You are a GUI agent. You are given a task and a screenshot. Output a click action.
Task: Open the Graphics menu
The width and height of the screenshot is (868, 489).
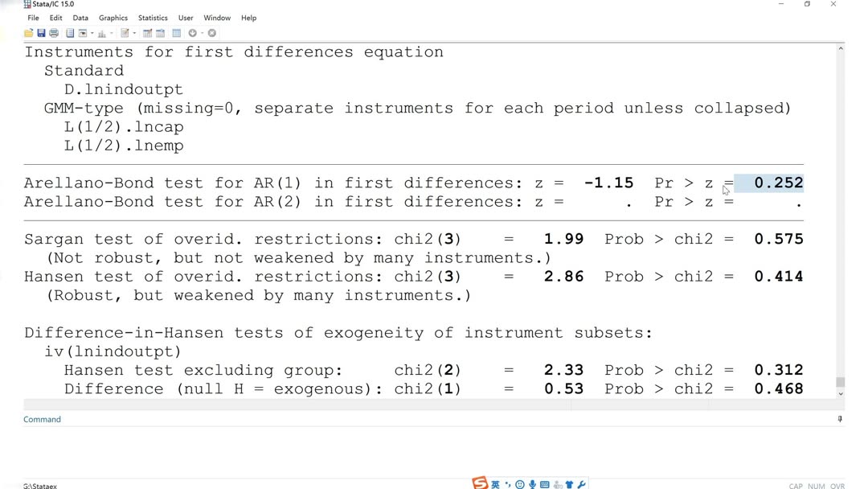[113, 18]
